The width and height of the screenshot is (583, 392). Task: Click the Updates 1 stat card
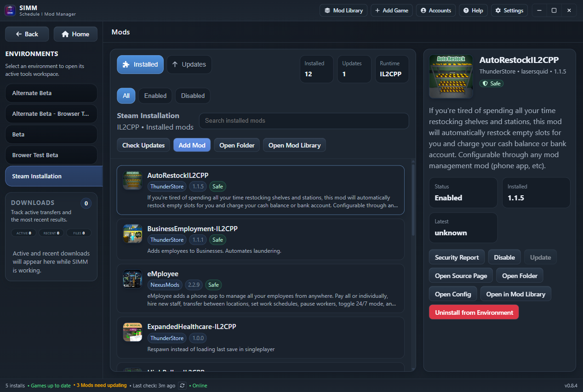(x=354, y=69)
